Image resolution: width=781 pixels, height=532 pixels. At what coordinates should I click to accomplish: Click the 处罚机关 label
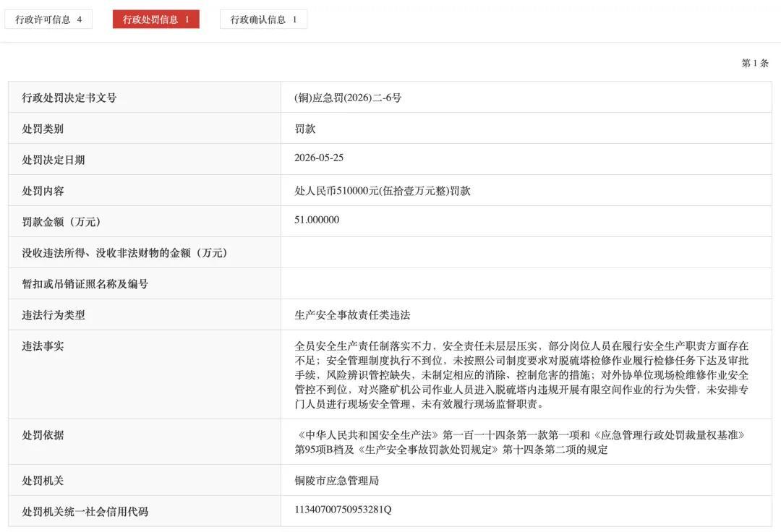pos(43,481)
